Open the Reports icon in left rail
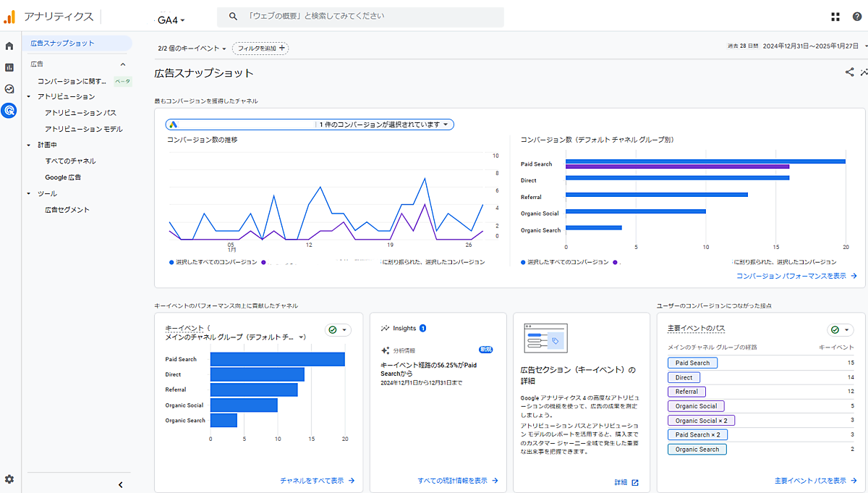 click(x=9, y=67)
